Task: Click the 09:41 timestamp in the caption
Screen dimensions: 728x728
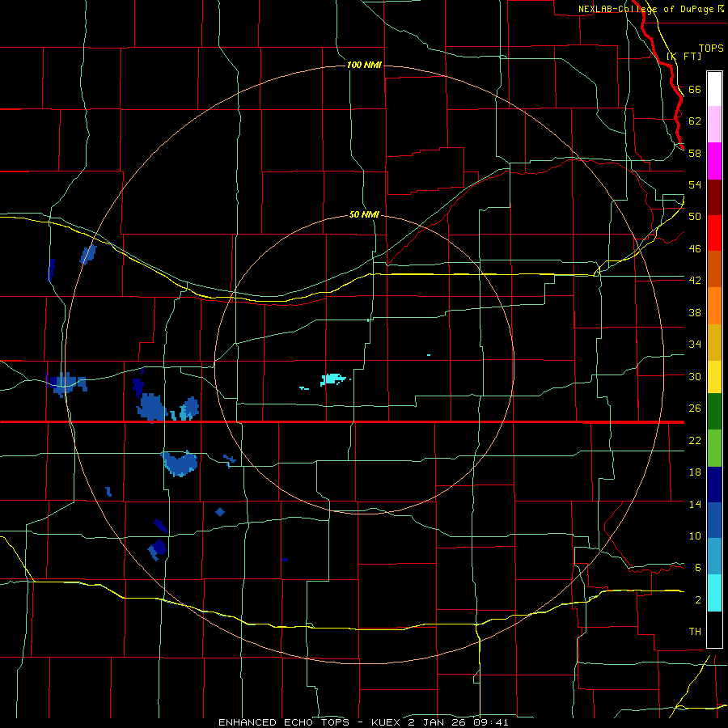Action: pyautogui.click(x=491, y=722)
